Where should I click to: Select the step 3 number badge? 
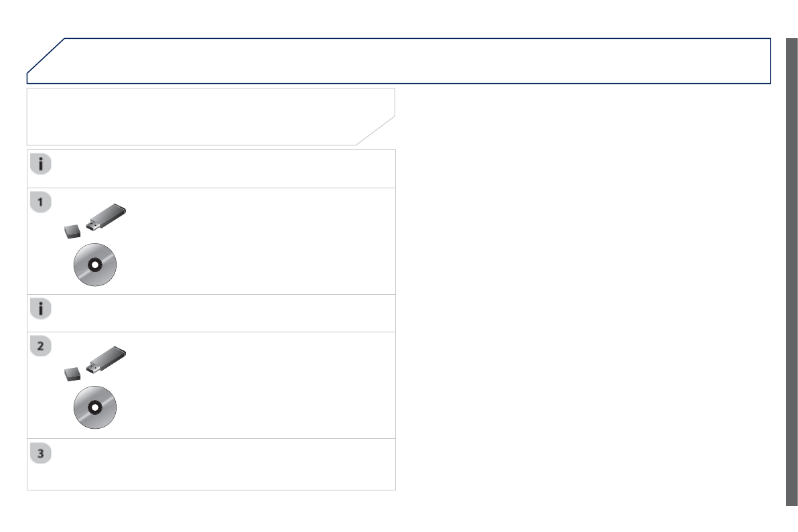coord(41,454)
